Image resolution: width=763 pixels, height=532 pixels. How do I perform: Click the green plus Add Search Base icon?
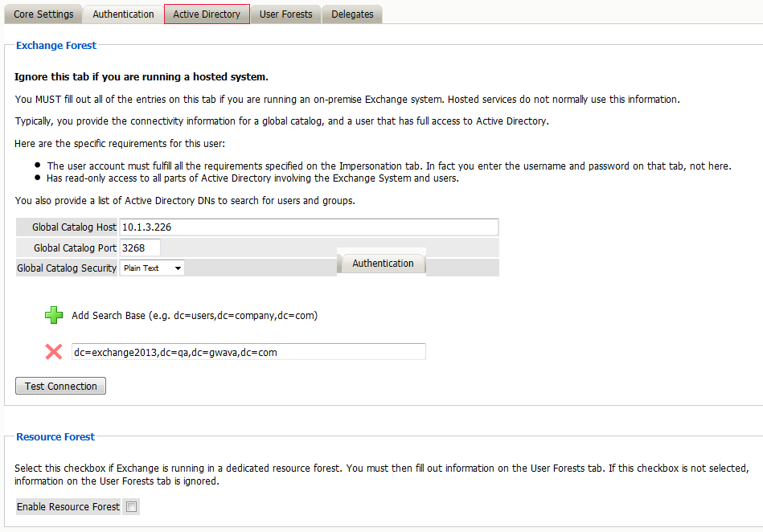pos(54,316)
